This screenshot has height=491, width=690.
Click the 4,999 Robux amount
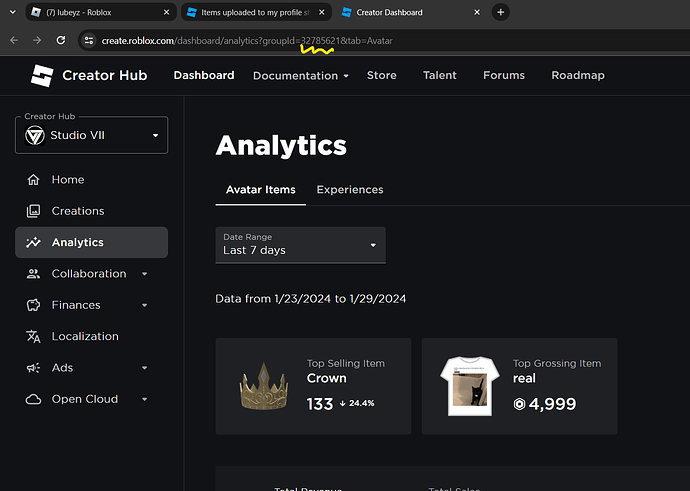point(552,404)
